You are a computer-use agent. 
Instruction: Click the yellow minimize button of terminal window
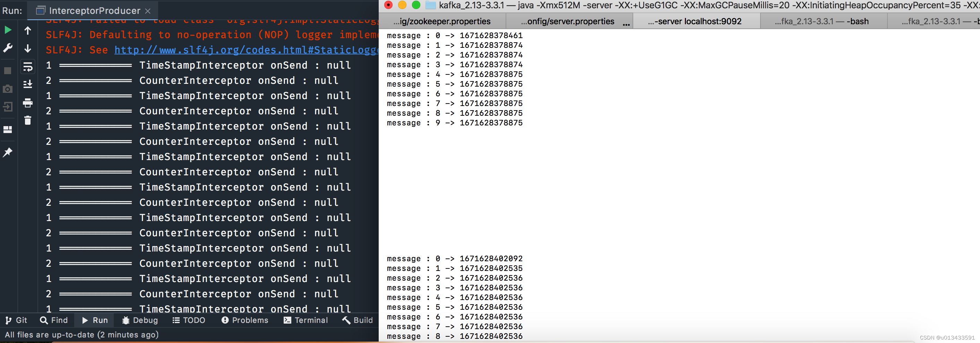point(402,5)
